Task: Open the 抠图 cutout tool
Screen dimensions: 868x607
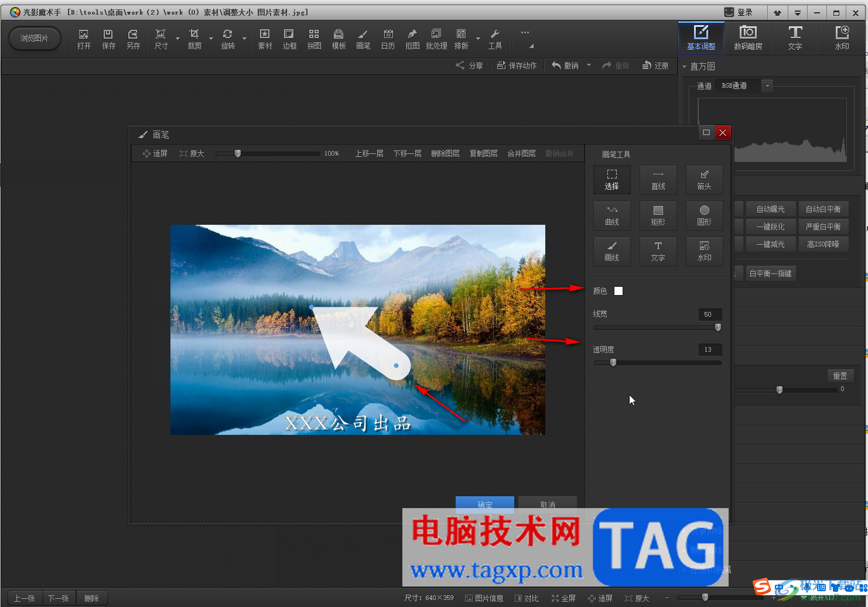Action: click(x=412, y=39)
